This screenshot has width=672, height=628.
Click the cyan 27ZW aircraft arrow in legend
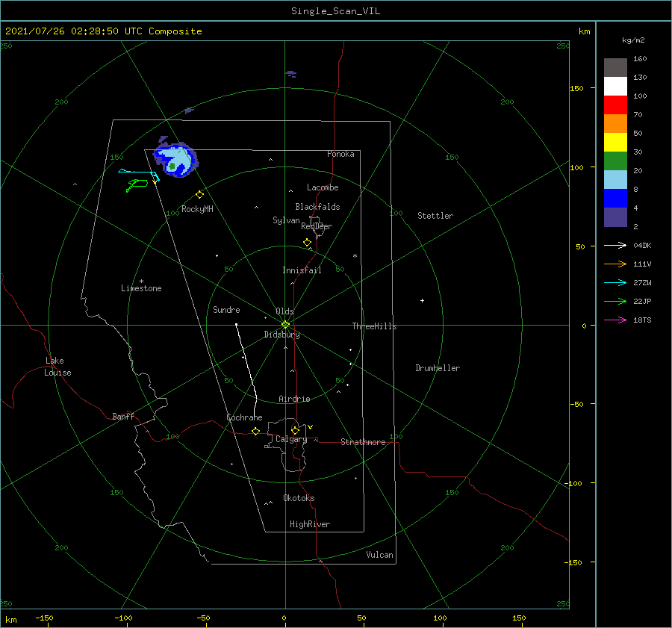coord(615,282)
